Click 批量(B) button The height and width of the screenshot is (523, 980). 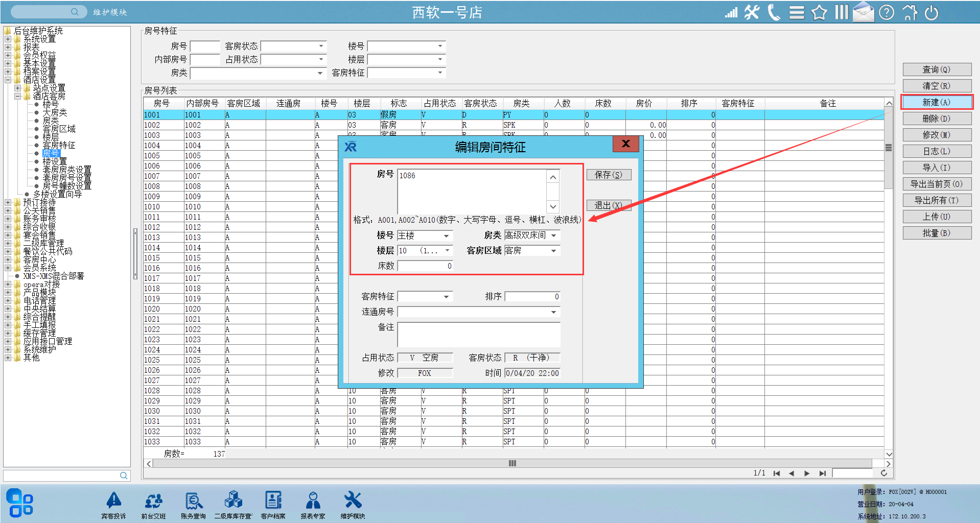tap(937, 233)
